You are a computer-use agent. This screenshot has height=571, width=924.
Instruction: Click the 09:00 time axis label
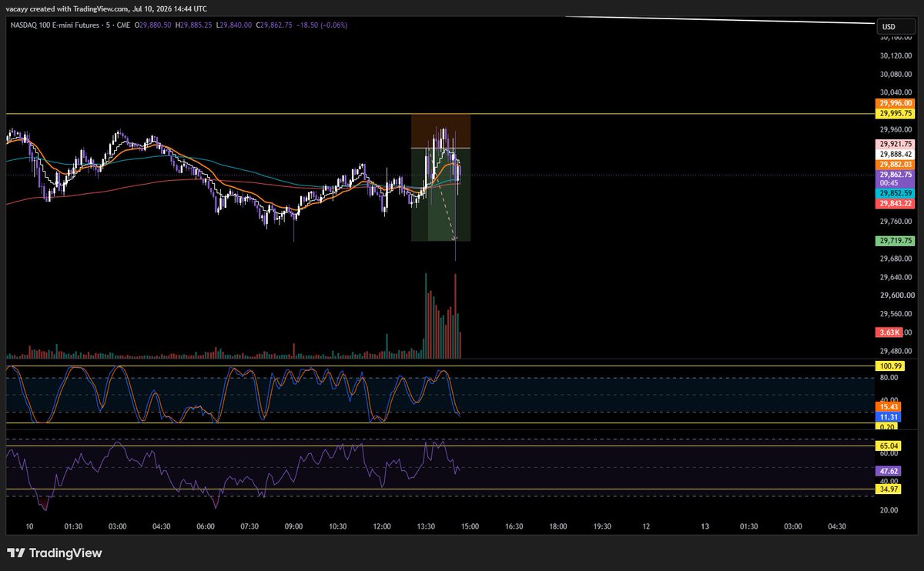293,526
